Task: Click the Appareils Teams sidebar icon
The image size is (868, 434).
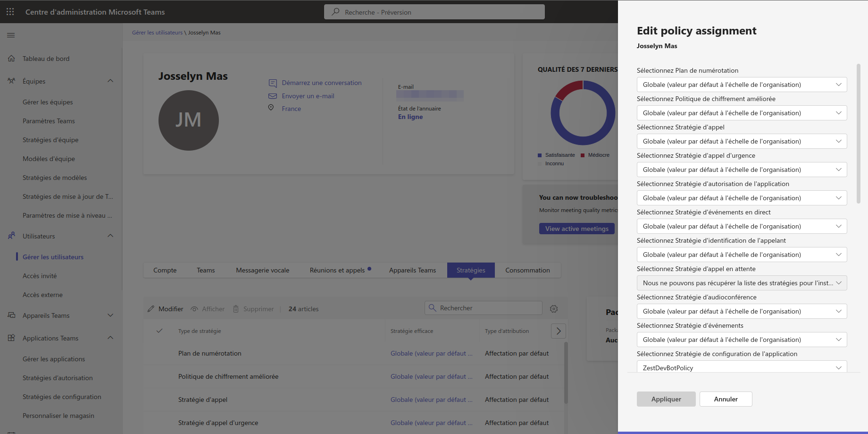Action: tap(11, 315)
